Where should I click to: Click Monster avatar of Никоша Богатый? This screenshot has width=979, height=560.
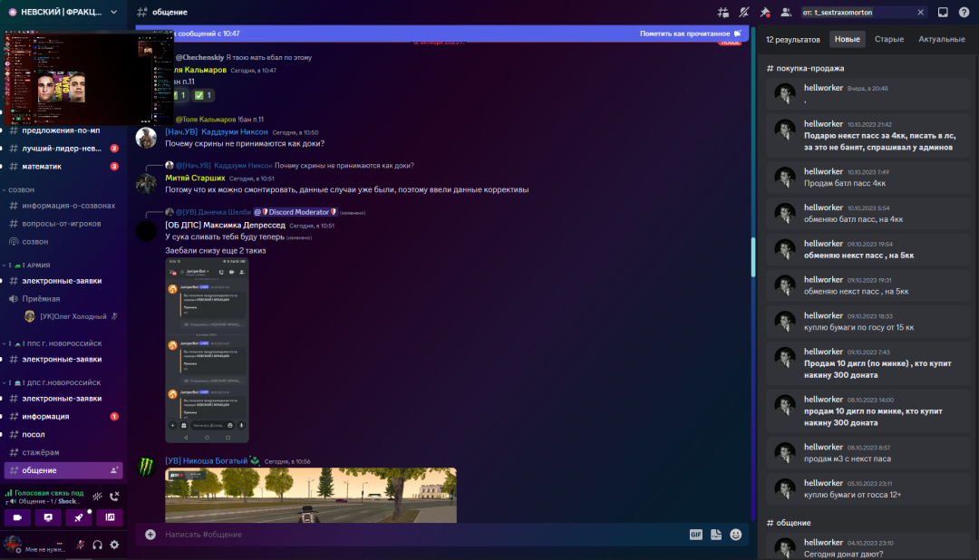(146, 467)
